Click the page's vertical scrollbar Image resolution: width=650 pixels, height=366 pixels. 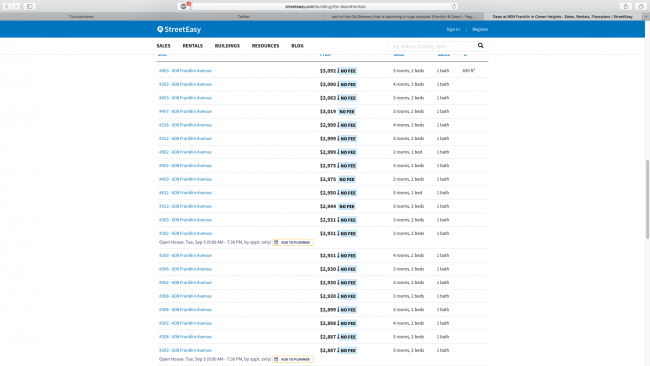647,199
